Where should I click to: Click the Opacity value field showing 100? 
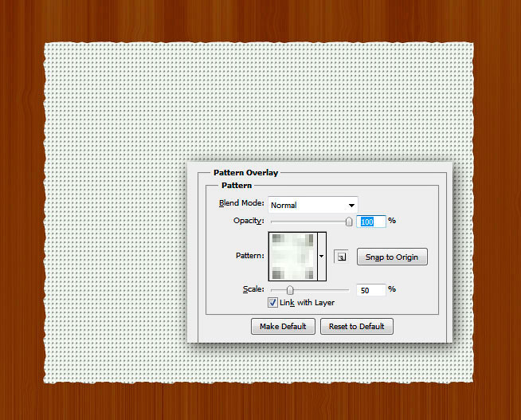tap(371, 222)
